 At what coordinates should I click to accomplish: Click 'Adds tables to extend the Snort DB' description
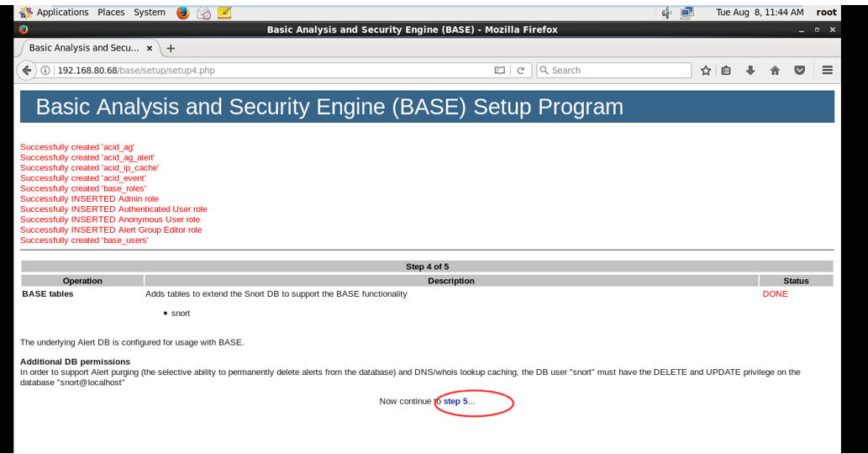click(x=276, y=294)
